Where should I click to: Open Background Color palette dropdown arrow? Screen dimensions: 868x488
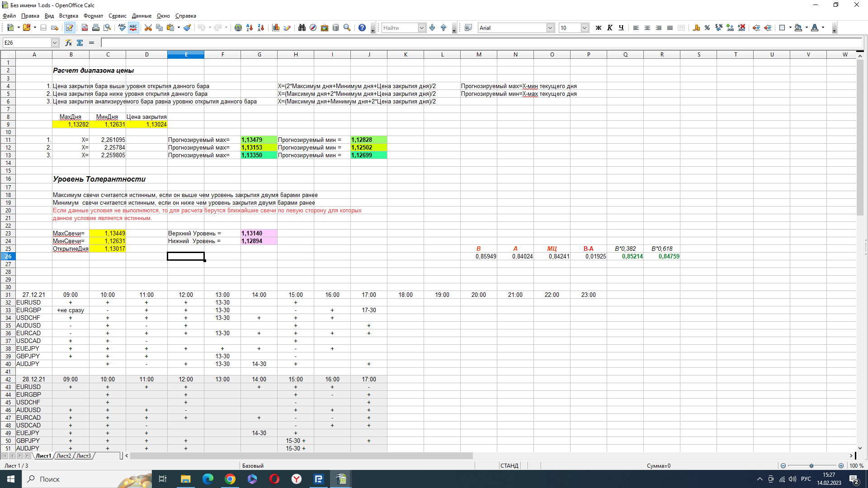pos(807,28)
